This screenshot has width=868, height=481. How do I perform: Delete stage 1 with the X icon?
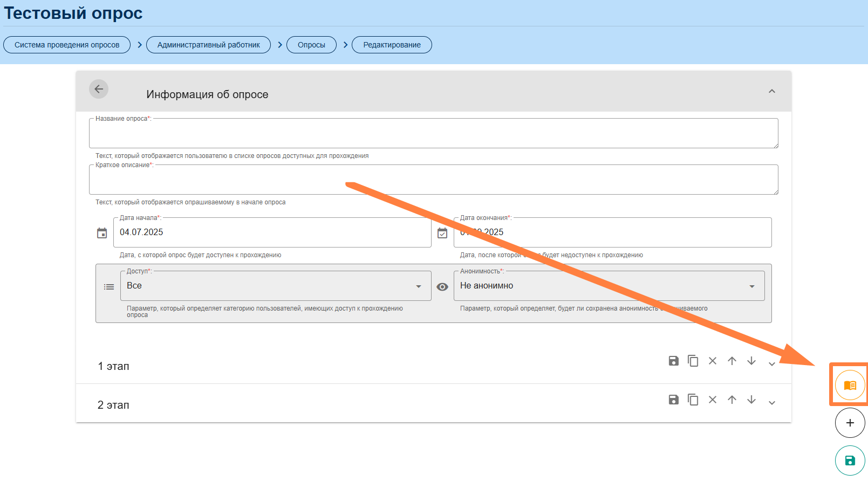[712, 361]
